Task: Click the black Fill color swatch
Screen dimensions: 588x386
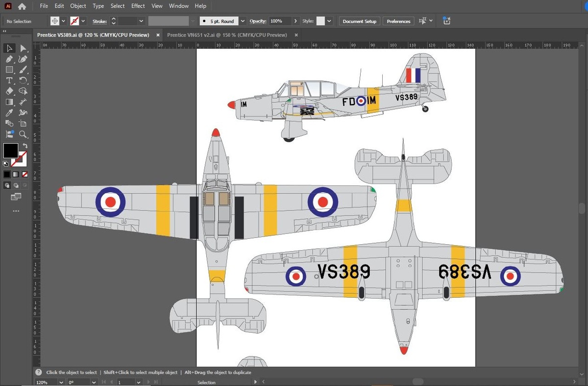Action: [10, 151]
